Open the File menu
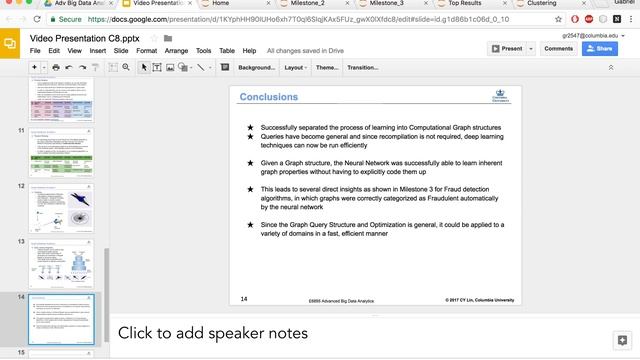Viewport: 640px width, 360px height. tap(35, 51)
